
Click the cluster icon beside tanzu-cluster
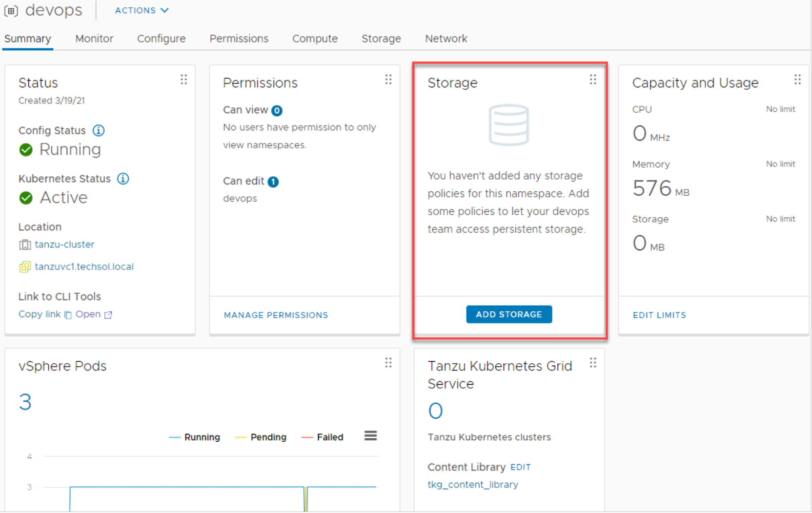click(25, 245)
